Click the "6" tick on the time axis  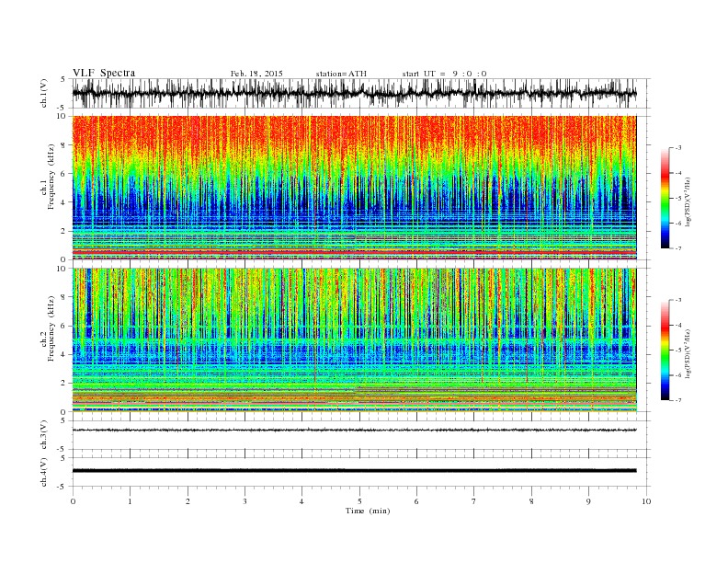pos(416,501)
